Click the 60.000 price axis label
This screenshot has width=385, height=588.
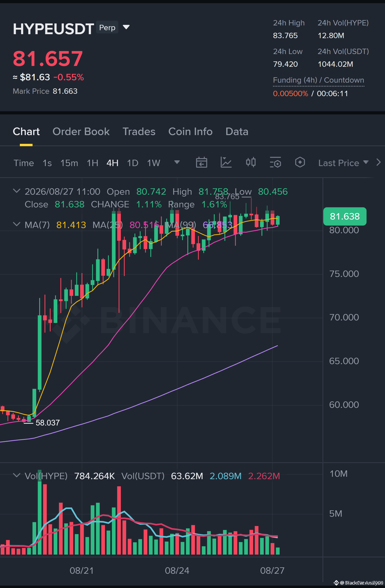(x=344, y=405)
